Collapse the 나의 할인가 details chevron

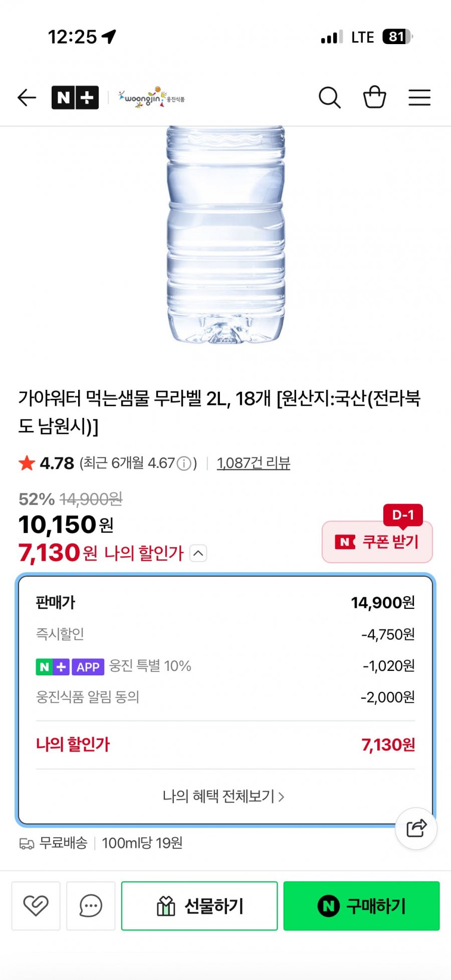[x=198, y=553]
